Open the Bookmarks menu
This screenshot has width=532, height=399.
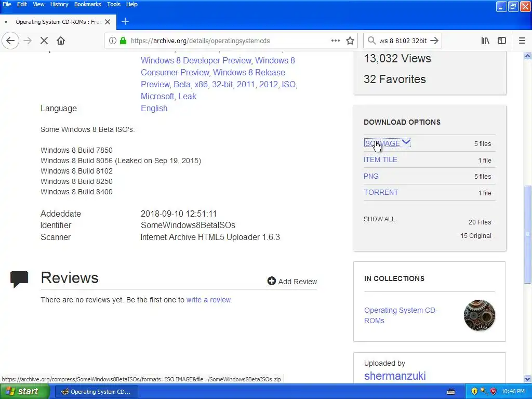click(x=87, y=4)
